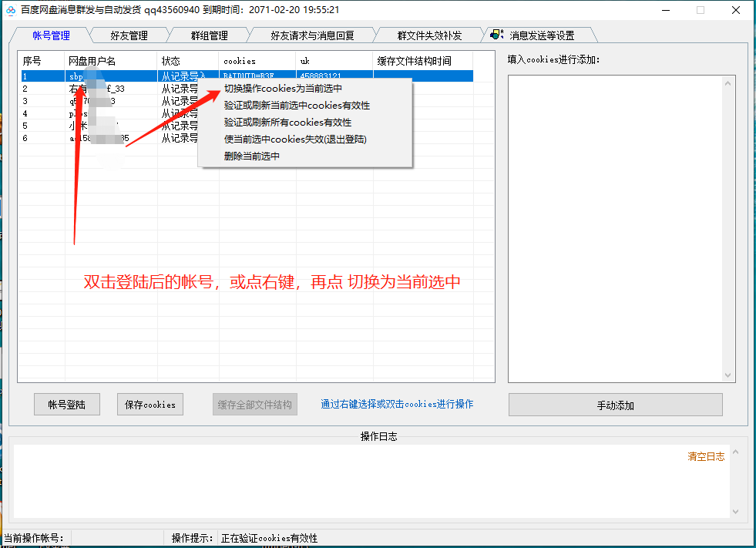Switch to the 好友管理 tab
Viewport: 756px width, 548px height.
click(129, 34)
